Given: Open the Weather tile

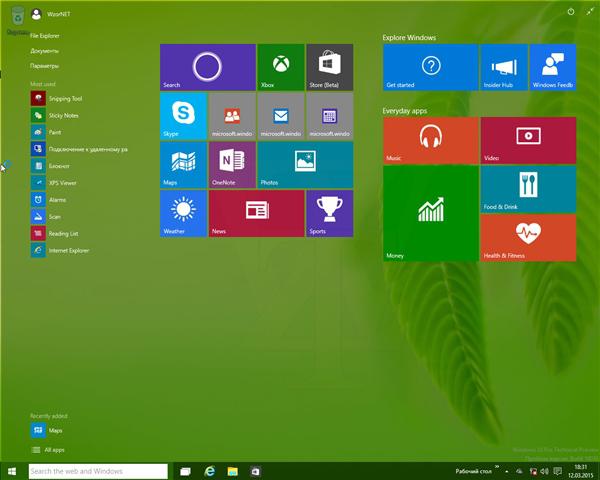Looking at the screenshot, I should pyautogui.click(x=183, y=213).
